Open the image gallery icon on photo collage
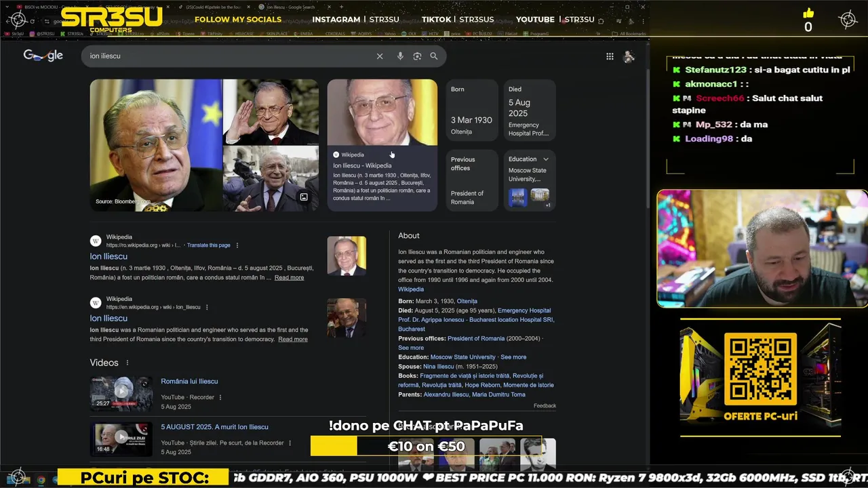The image size is (868, 488). coord(304,197)
